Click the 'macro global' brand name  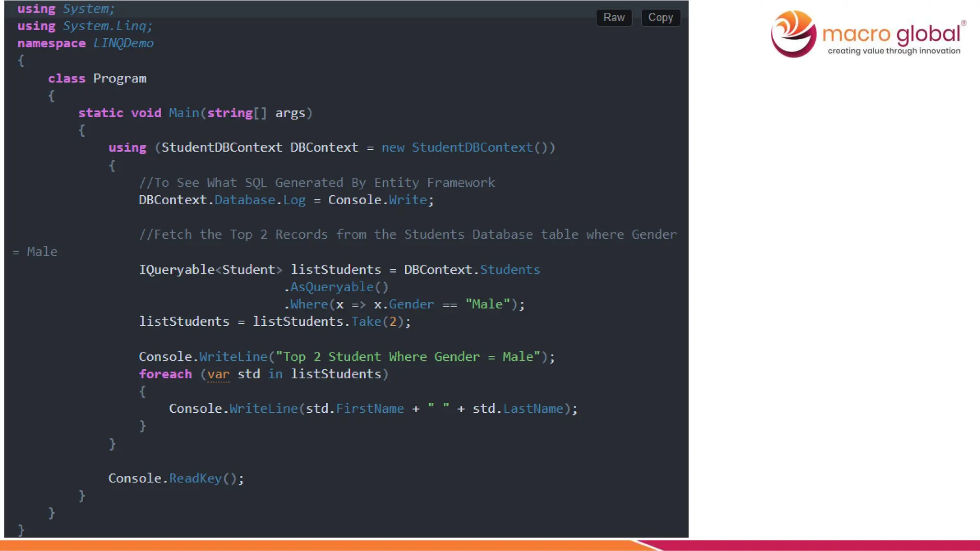(x=891, y=33)
